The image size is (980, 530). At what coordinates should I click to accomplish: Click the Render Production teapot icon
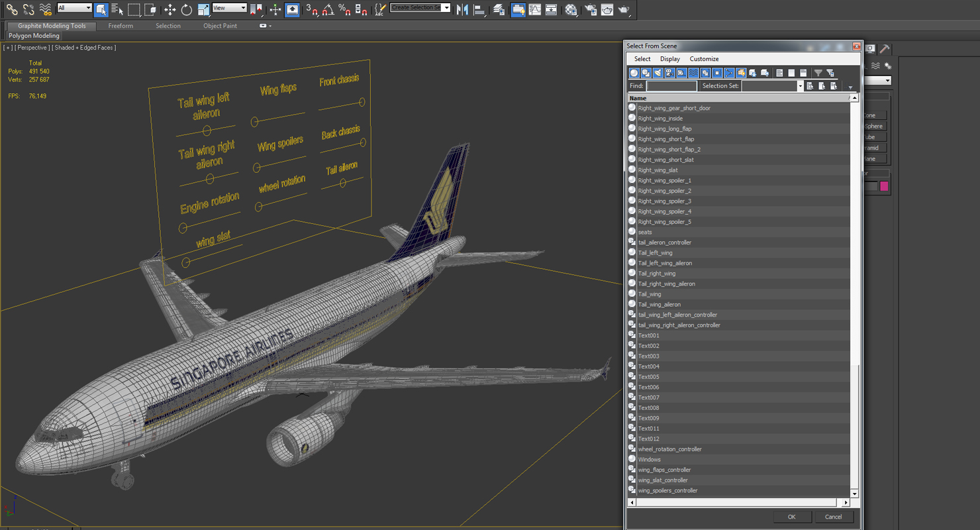point(624,9)
